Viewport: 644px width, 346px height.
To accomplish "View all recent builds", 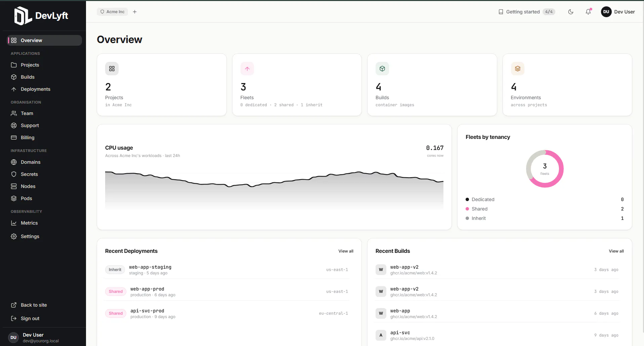I will coord(616,251).
